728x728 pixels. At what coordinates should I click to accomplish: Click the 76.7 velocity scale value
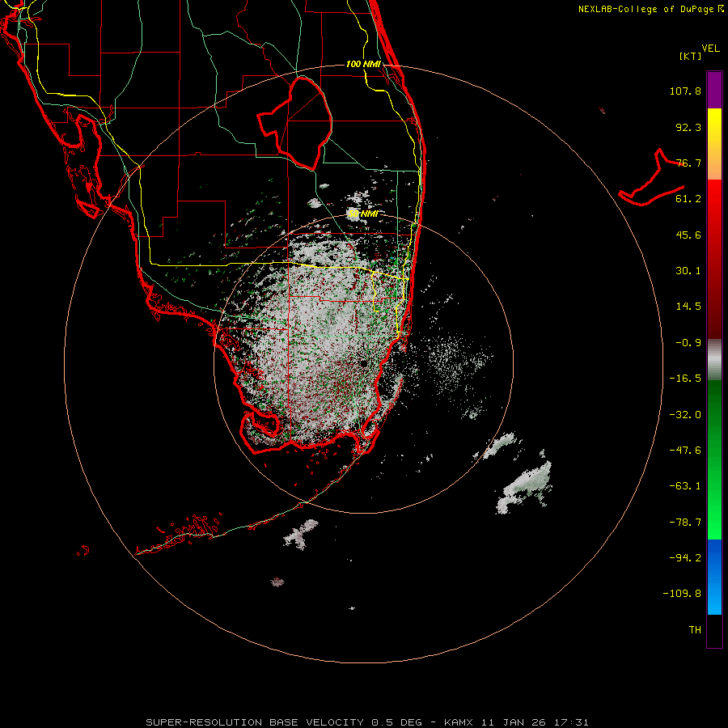coord(688,163)
